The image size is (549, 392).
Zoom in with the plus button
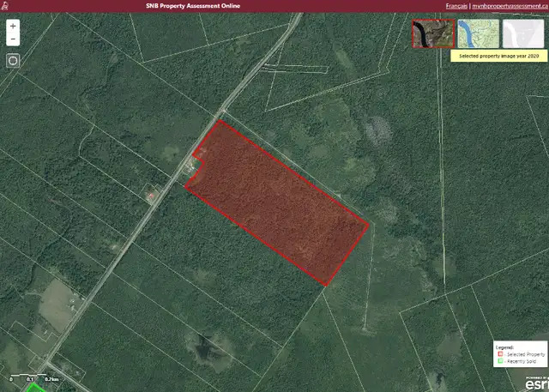[13, 26]
